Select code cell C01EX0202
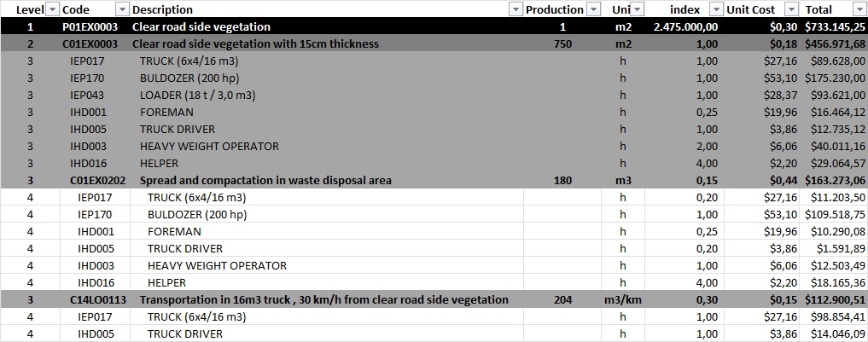The width and height of the screenshot is (868, 342). 98,181
